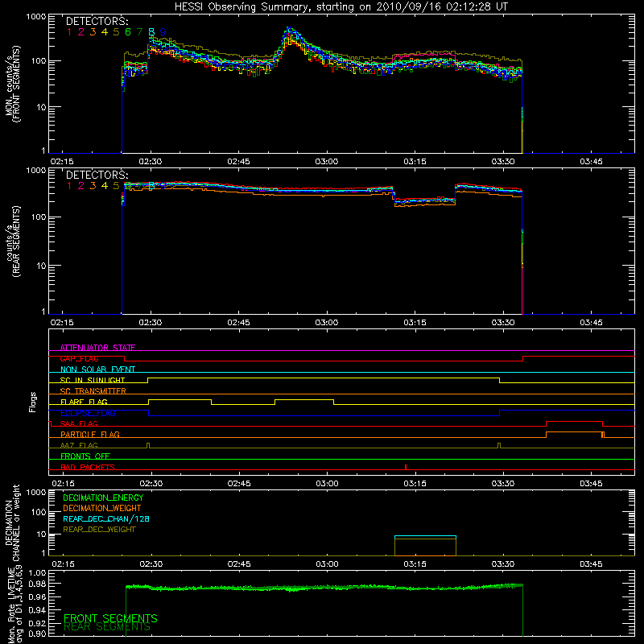Click the NON_SOLAR_EVENT flag label

click(97, 369)
